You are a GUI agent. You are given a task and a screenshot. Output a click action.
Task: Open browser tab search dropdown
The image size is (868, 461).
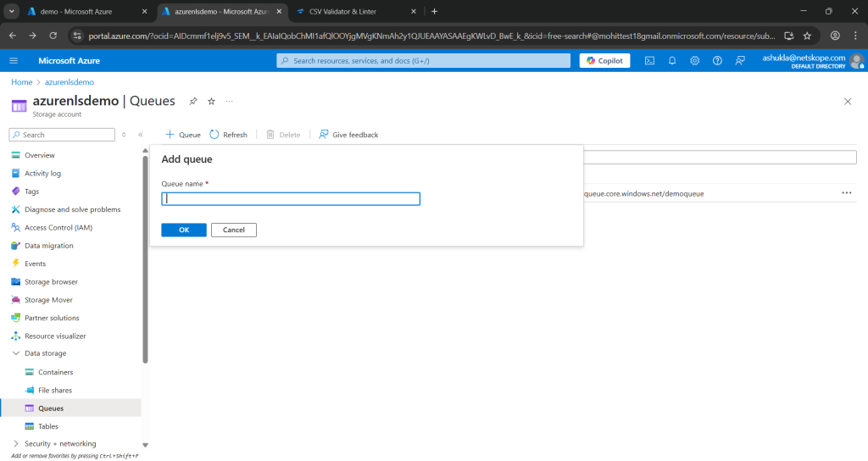(11, 12)
